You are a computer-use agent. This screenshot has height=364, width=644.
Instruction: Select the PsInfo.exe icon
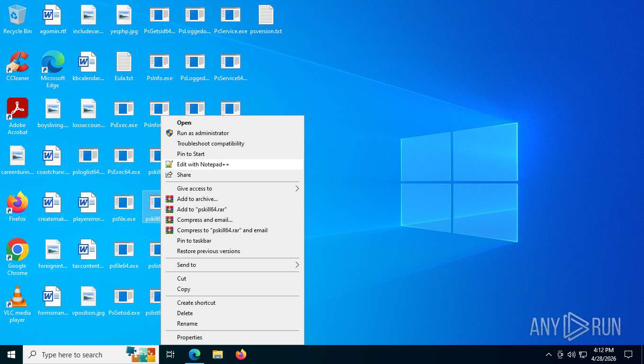(x=160, y=66)
